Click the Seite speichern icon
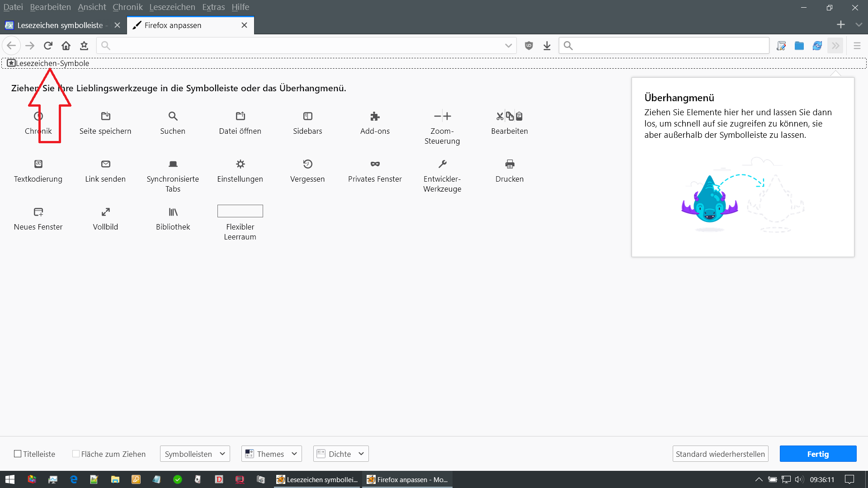 [x=105, y=116]
